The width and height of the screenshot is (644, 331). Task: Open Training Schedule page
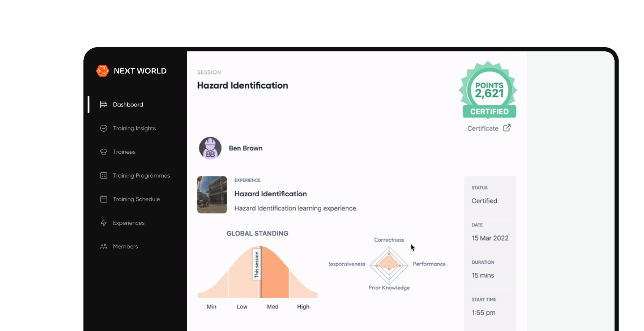click(136, 199)
